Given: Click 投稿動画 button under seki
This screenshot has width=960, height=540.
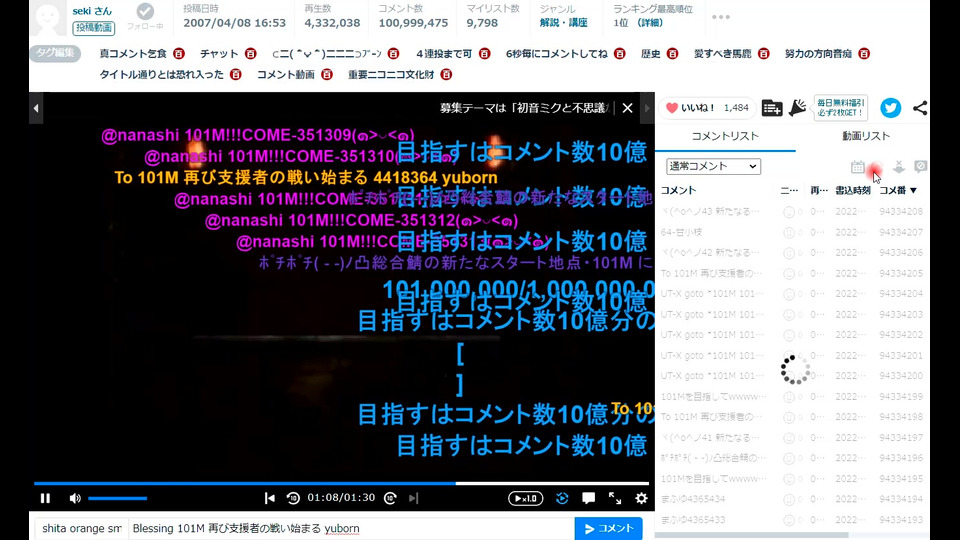Looking at the screenshot, I should 94,28.
